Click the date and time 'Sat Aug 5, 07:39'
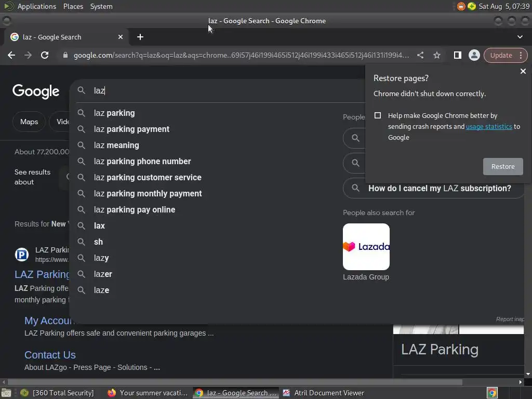This screenshot has width=532, height=399. [x=504, y=6]
